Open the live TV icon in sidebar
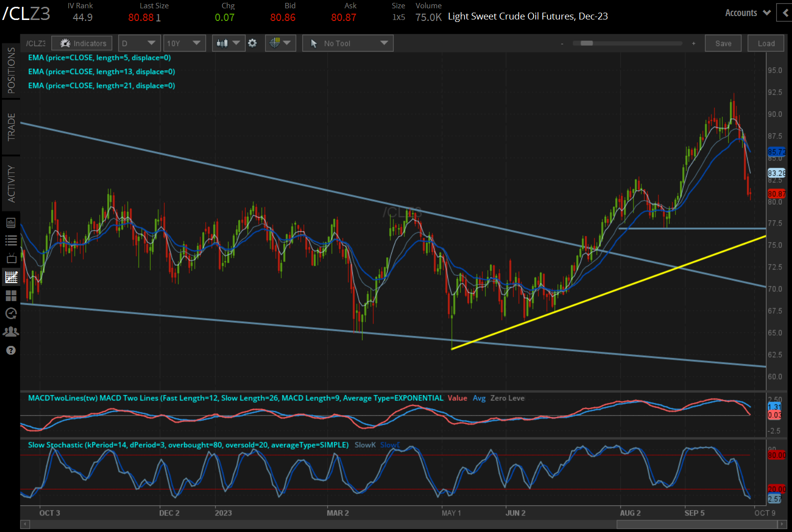The image size is (792, 532). click(11, 258)
